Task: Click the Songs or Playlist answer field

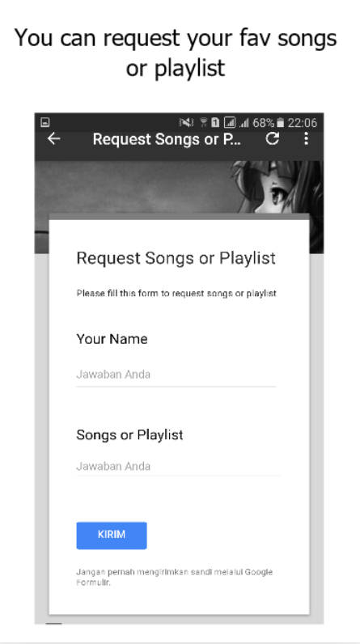Action: 178,466
